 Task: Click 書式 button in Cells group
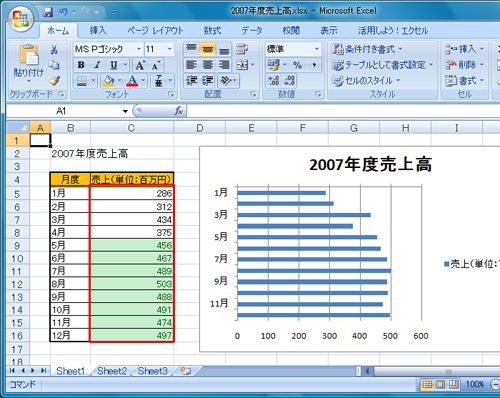[x=465, y=81]
